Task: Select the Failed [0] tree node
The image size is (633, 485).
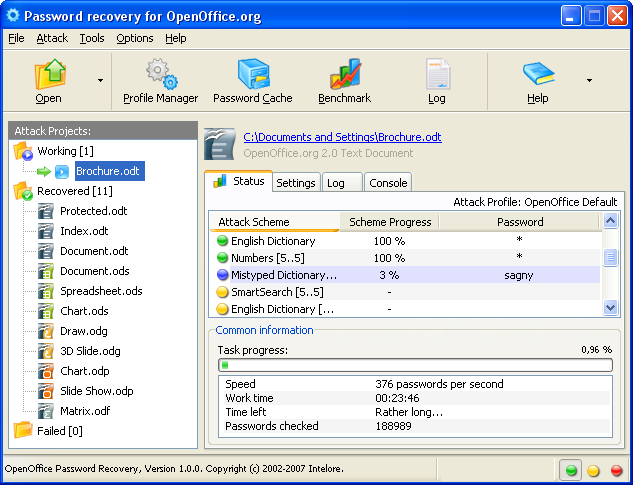Action: coord(60,431)
